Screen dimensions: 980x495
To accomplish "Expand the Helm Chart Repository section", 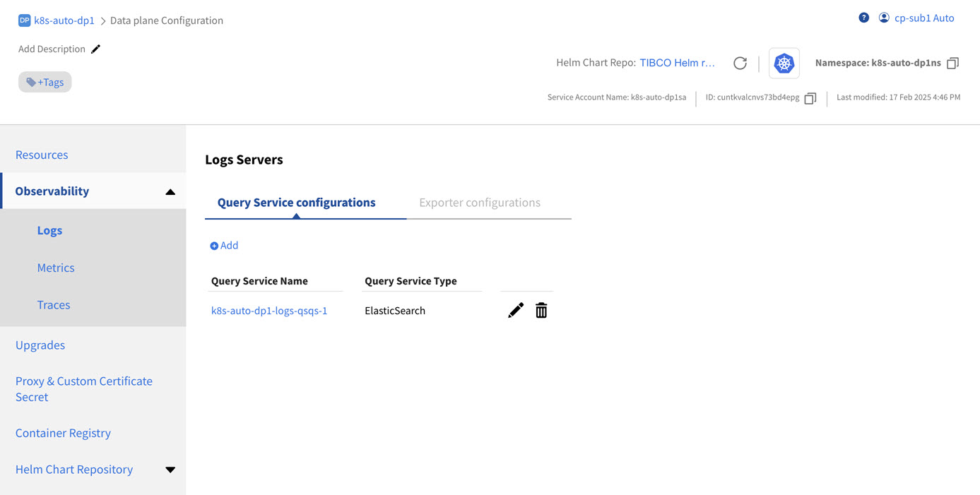I will point(170,470).
